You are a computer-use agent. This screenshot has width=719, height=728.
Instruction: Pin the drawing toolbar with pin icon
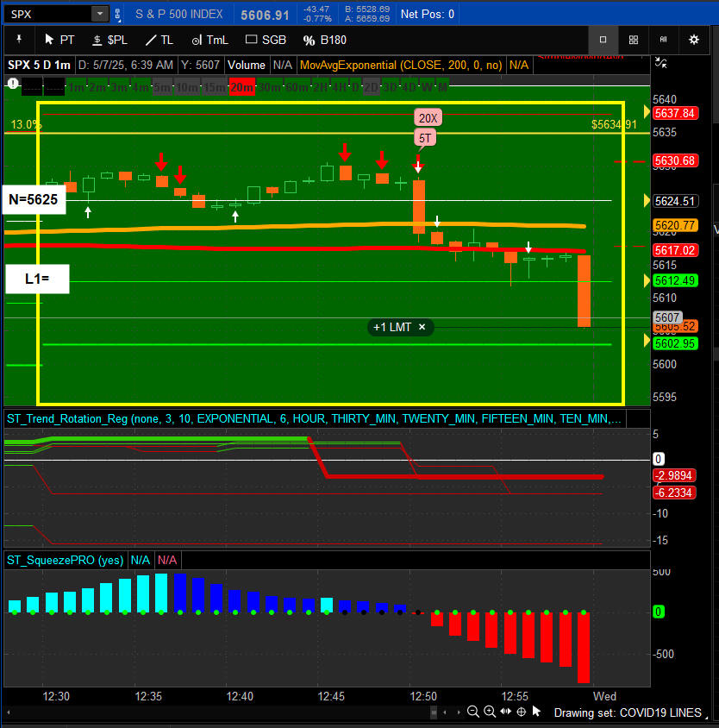[x=19, y=40]
